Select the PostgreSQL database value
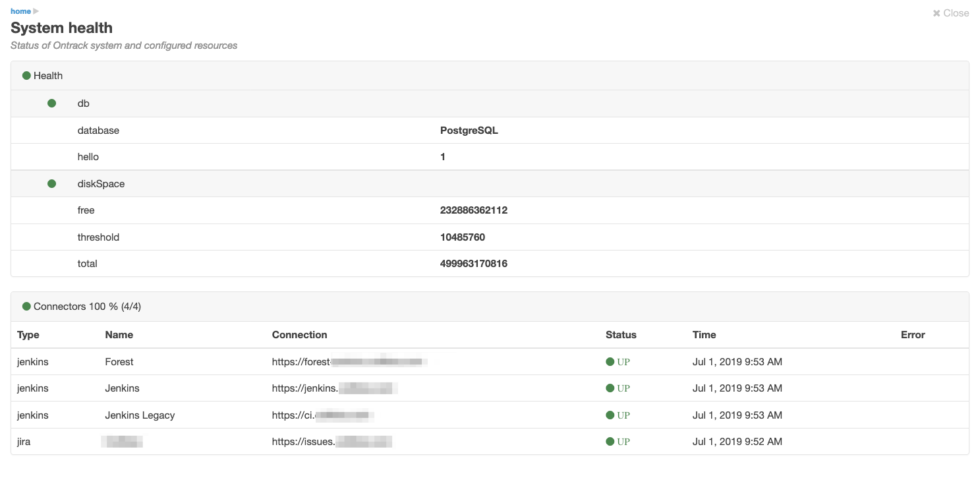This screenshot has width=980, height=478. (x=469, y=131)
